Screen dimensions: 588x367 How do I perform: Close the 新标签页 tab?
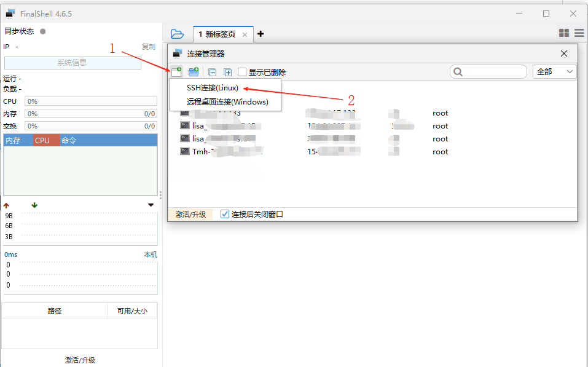click(x=245, y=34)
